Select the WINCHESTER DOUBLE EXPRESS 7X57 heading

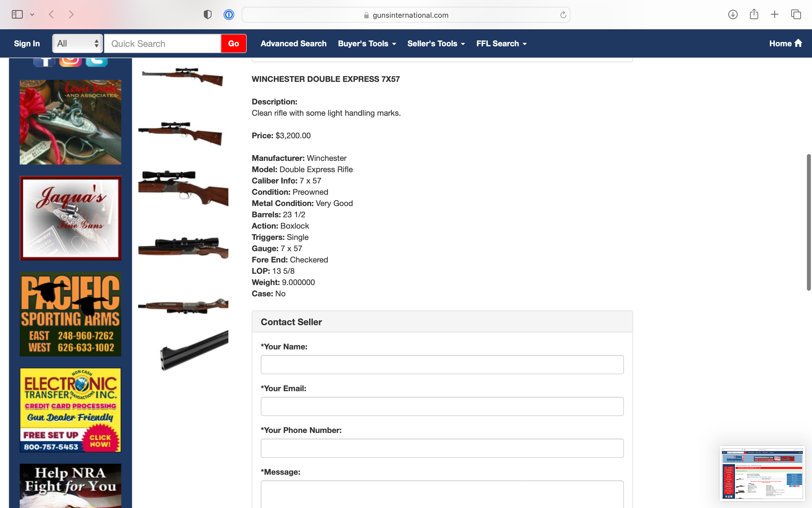click(x=325, y=79)
